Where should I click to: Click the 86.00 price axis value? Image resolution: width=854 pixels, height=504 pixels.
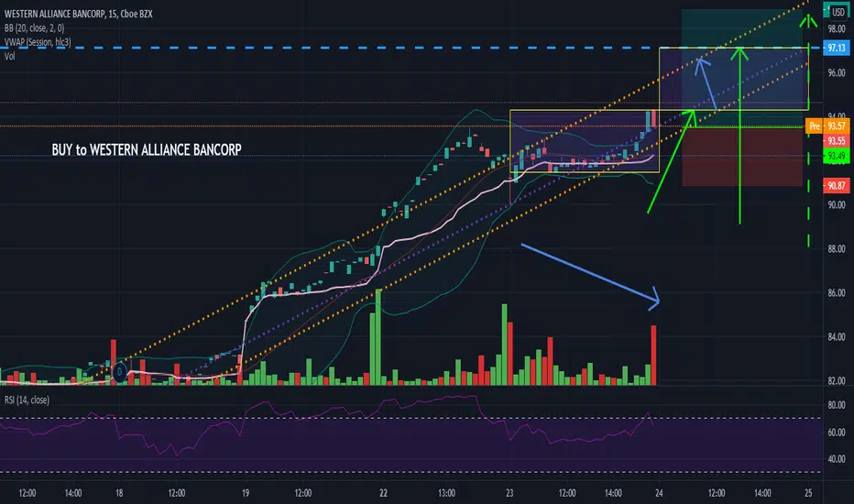[837, 293]
